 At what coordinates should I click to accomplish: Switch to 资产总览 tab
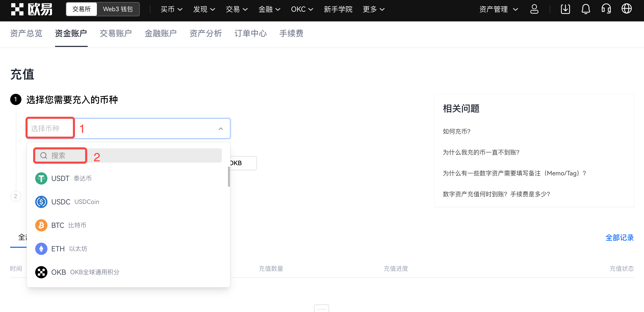[x=26, y=33]
